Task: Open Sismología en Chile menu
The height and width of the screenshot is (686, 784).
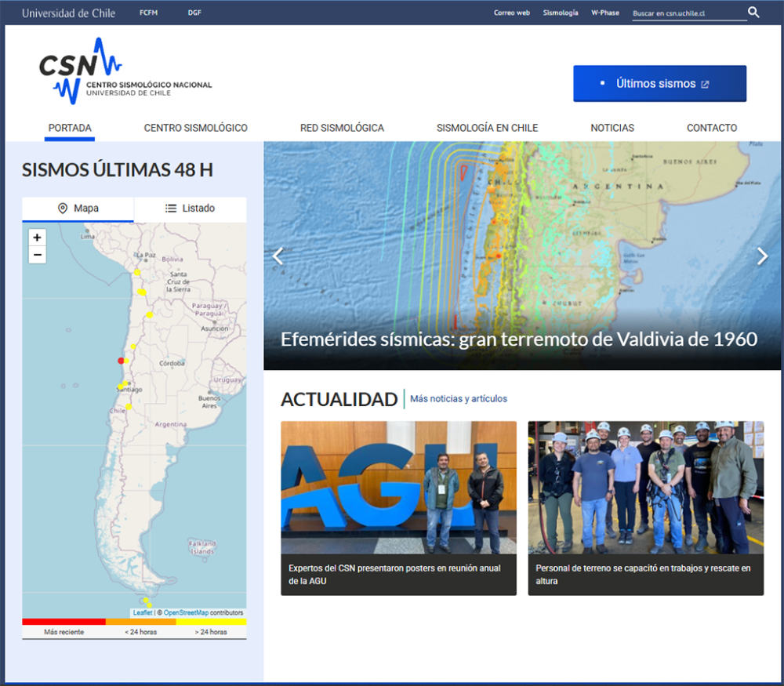Action: (487, 128)
